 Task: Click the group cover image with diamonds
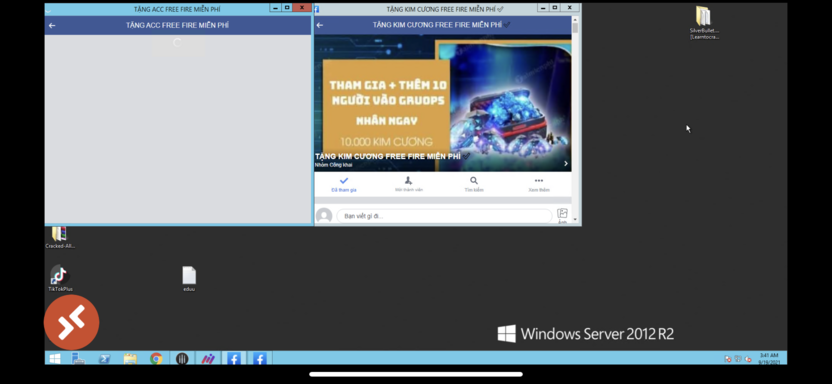click(x=443, y=103)
